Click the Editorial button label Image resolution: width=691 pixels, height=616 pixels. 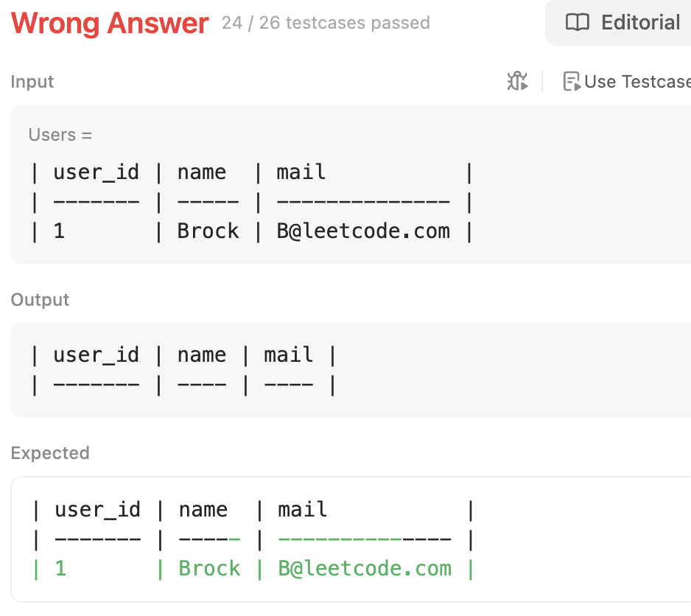(x=641, y=23)
